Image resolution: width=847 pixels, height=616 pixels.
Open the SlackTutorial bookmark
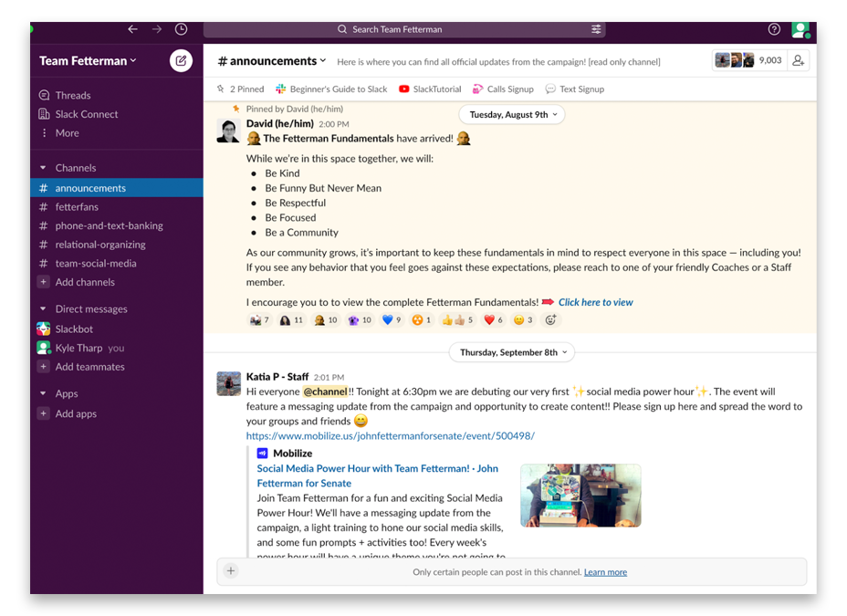pos(430,89)
